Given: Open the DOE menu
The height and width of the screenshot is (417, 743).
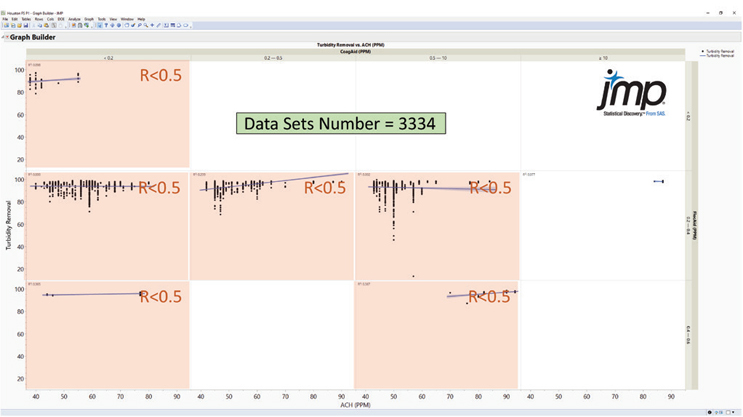Looking at the screenshot, I should [x=61, y=19].
